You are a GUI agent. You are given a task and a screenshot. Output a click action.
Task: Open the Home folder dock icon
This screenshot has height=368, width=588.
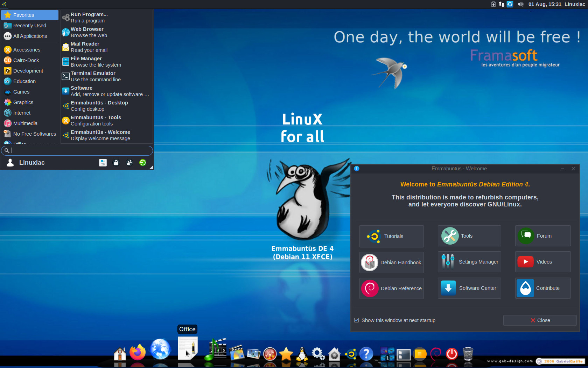point(120,354)
